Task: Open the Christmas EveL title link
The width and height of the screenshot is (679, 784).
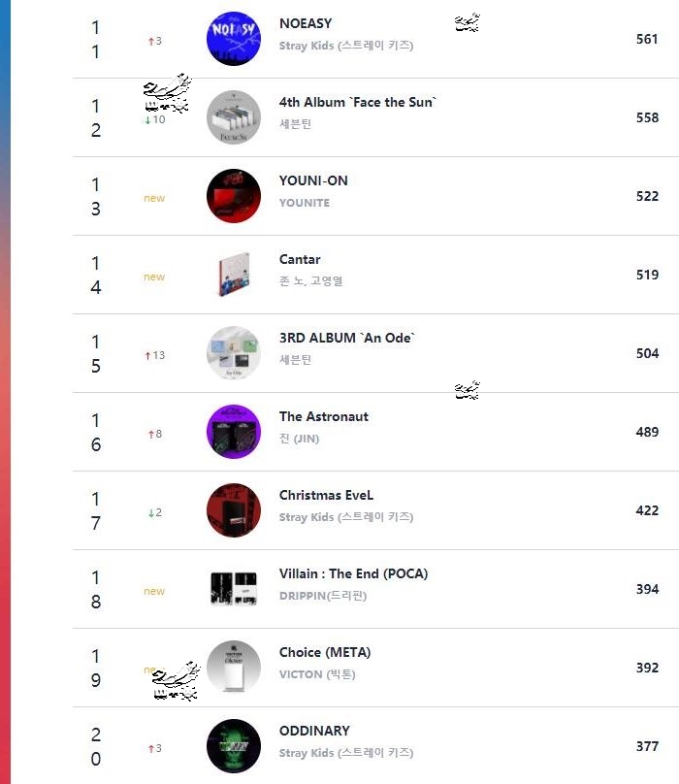Action: (x=326, y=495)
